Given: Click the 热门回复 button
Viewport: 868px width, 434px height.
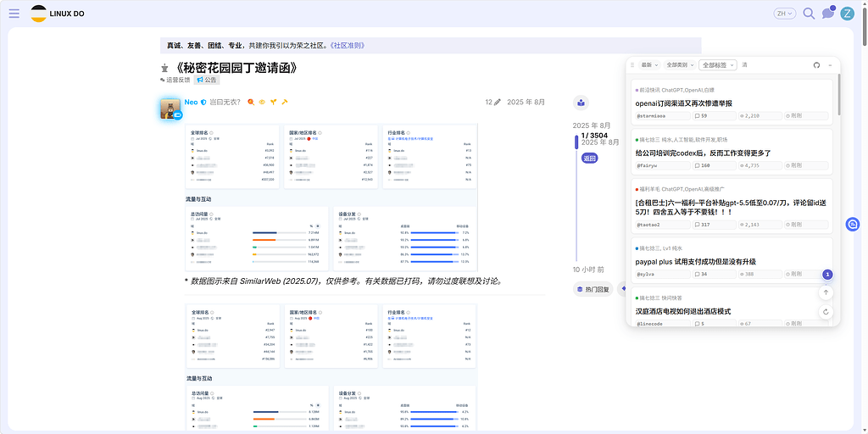Looking at the screenshot, I should 593,289.
